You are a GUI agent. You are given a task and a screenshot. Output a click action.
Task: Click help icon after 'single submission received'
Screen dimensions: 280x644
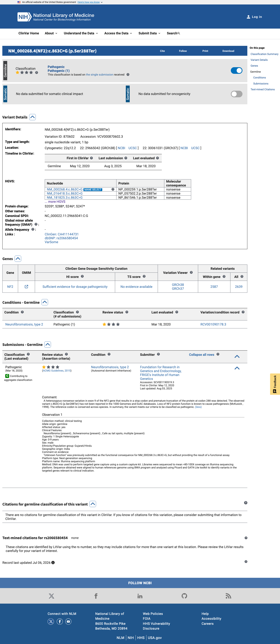(128, 75)
